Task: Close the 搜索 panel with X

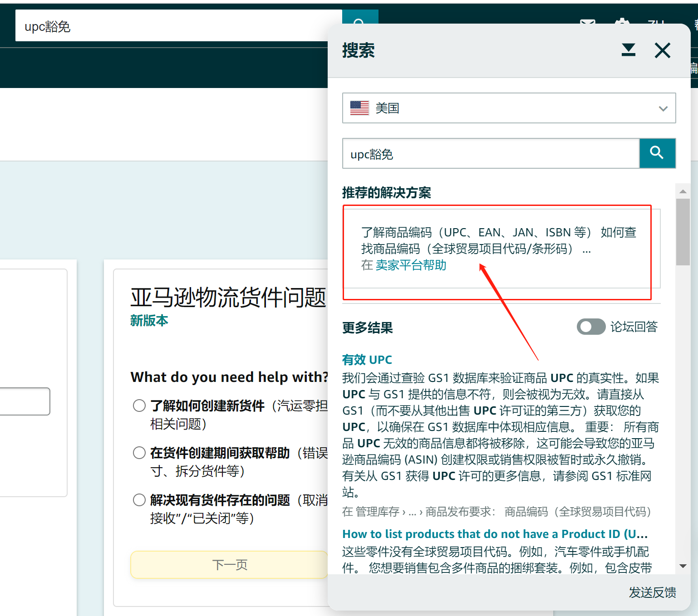Action: pyautogui.click(x=662, y=50)
